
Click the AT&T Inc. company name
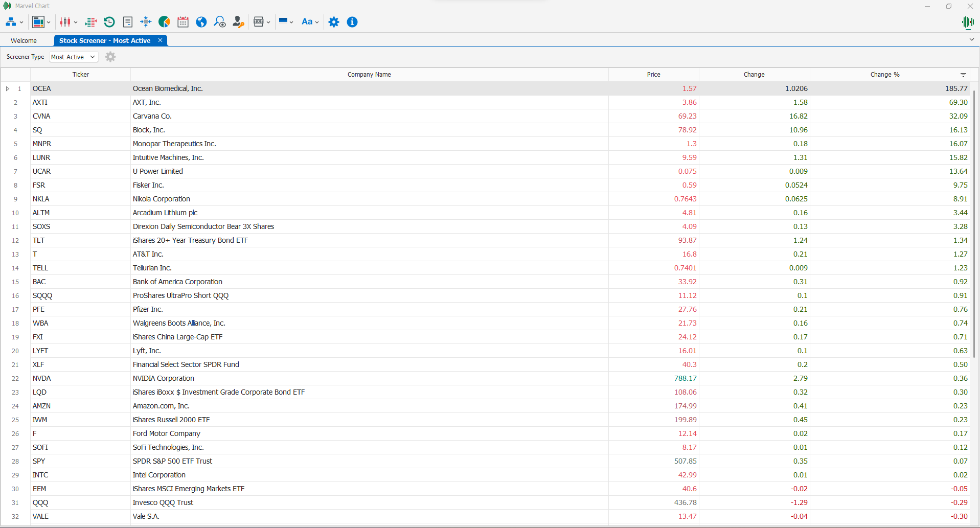coord(148,254)
